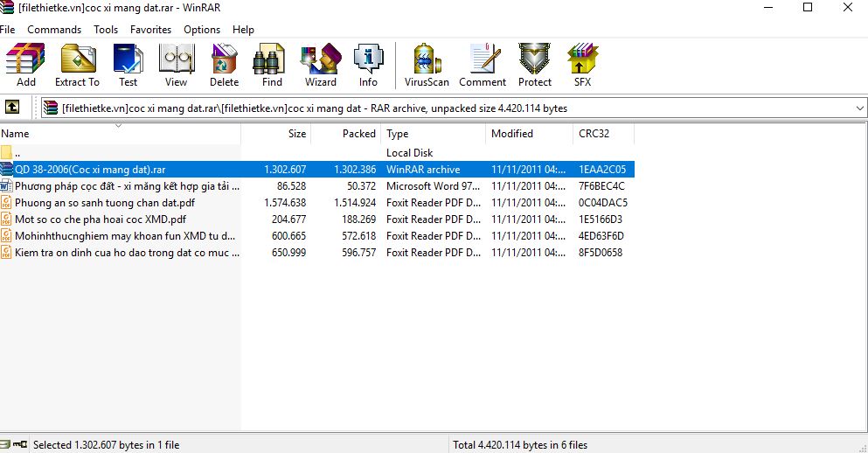Select 'Mot so co che pha hoai coc XMD.pdf'
The width and height of the screenshot is (868, 453).
tap(101, 220)
